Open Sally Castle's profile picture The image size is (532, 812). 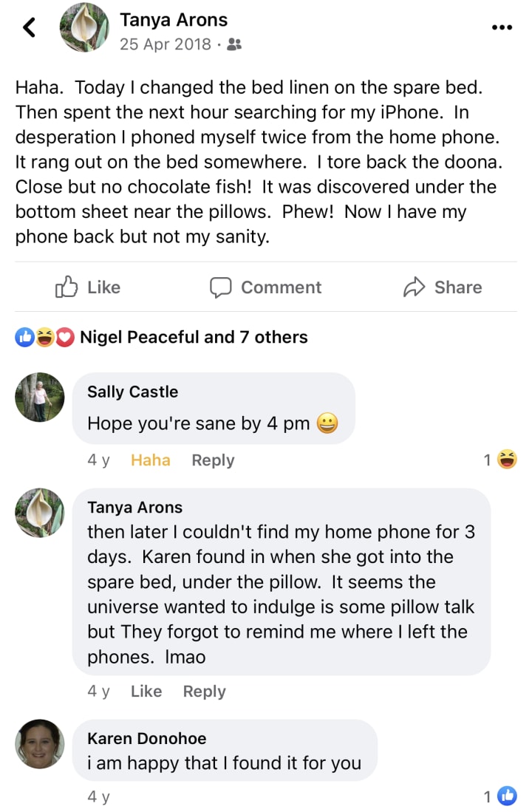tap(40, 397)
